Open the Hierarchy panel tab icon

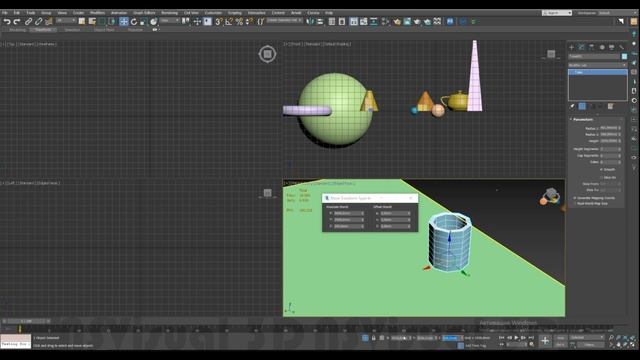591,47
